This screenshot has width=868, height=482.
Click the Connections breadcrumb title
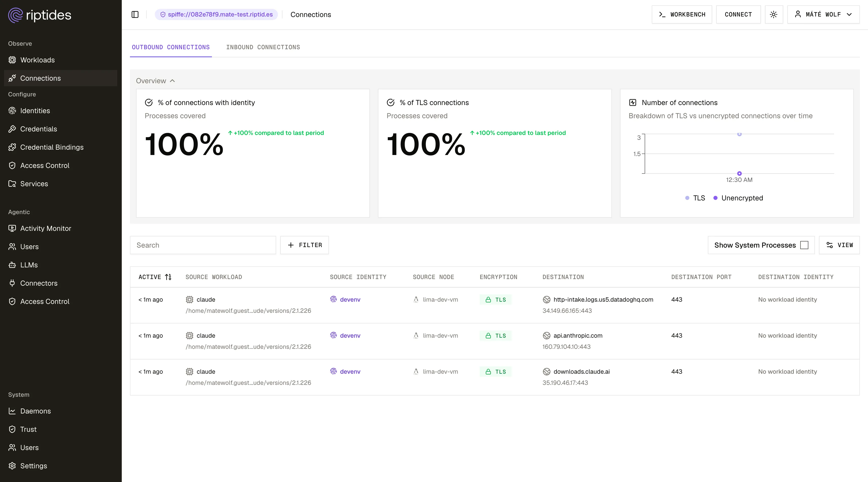[x=311, y=14]
